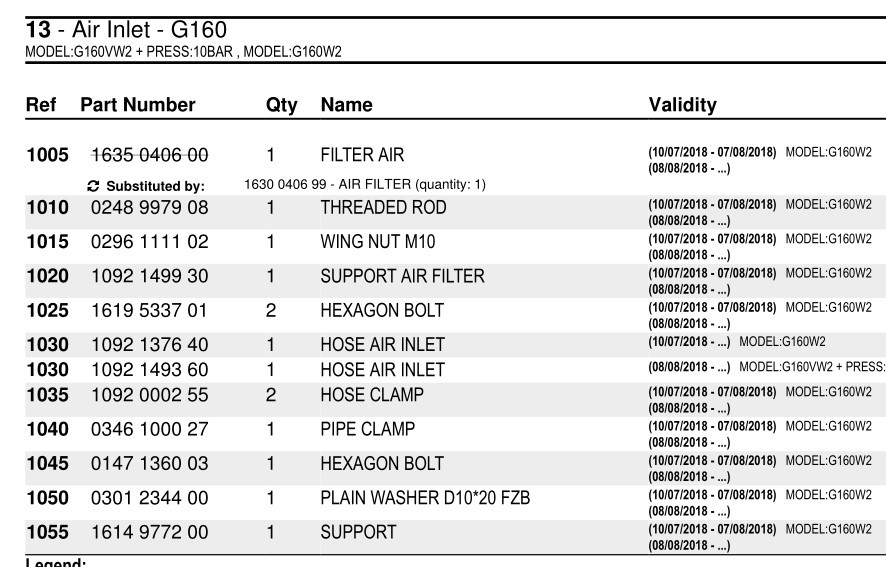
Task: Select the WING NUT M10 name
Action: click(x=377, y=242)
